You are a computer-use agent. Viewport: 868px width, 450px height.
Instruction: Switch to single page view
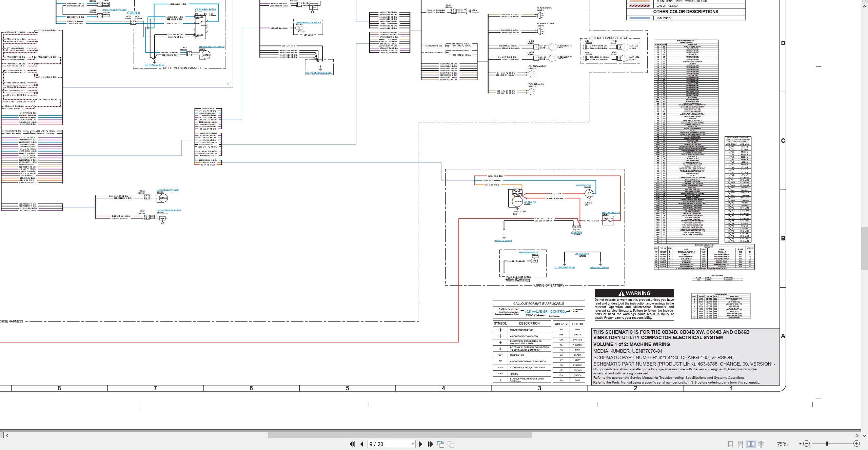pyautogui.click(x=730, y=444)
